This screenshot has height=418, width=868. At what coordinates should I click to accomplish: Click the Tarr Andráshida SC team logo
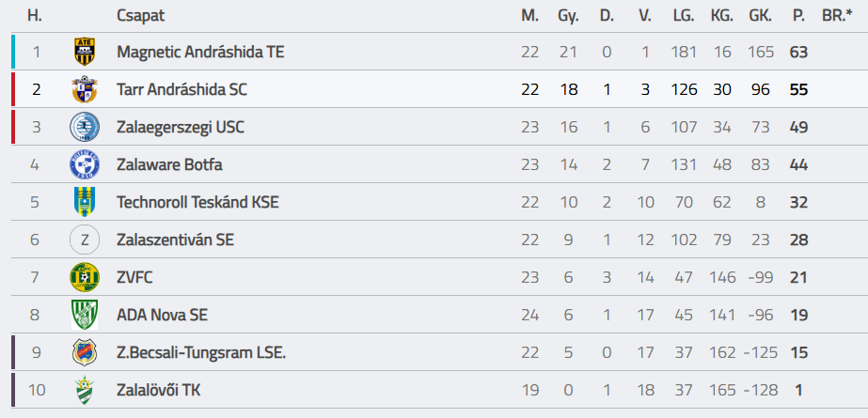click(85, 89)
